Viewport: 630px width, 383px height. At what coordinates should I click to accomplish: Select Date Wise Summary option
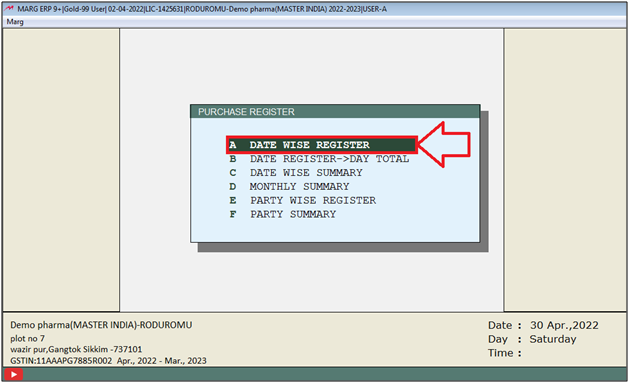click(x=296, y=173)
